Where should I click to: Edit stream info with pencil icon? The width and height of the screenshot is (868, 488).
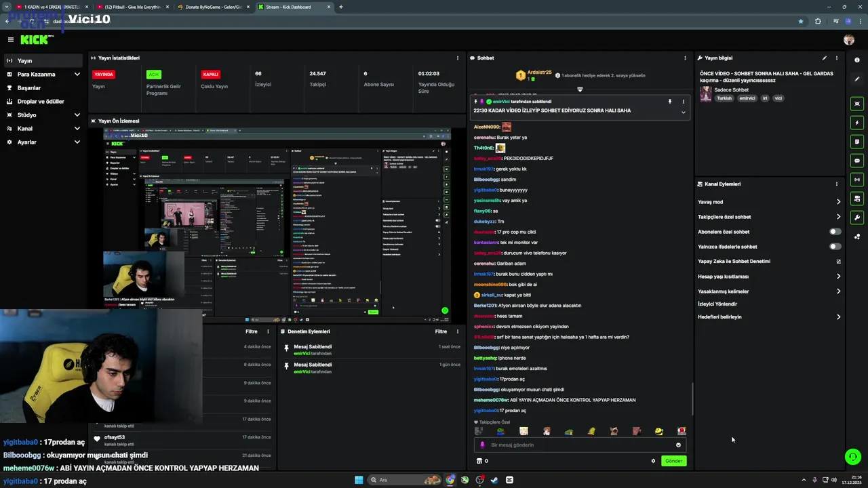point(825,58)
